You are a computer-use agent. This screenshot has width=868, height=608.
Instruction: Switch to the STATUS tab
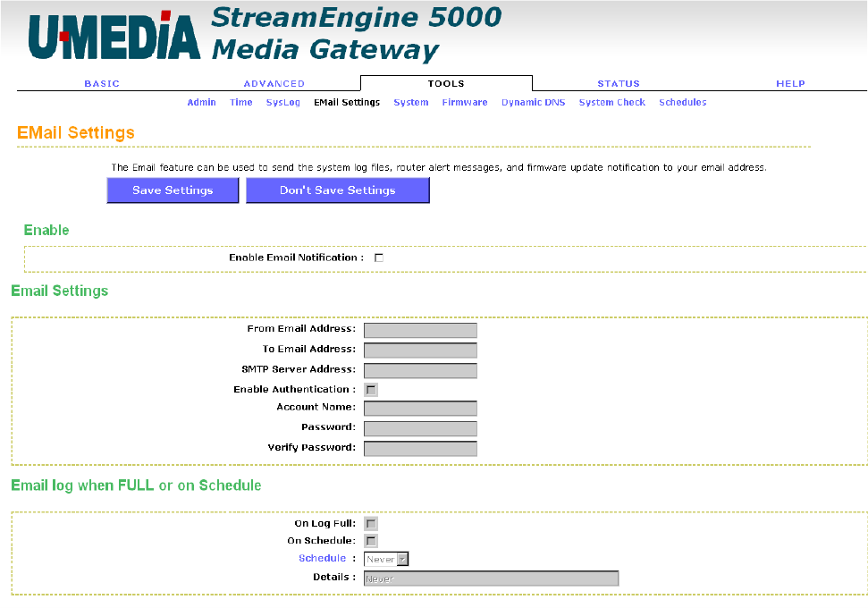point(619,84)
